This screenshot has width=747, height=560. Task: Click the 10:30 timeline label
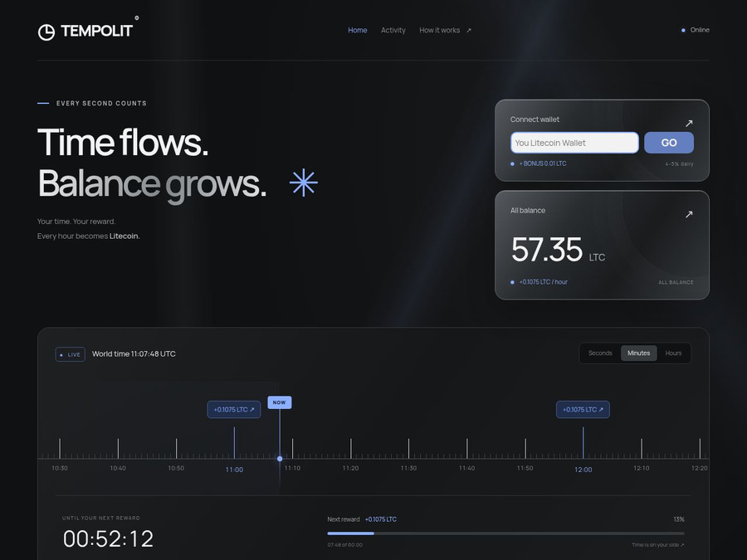pyautogui.click(x=60, y=468)
